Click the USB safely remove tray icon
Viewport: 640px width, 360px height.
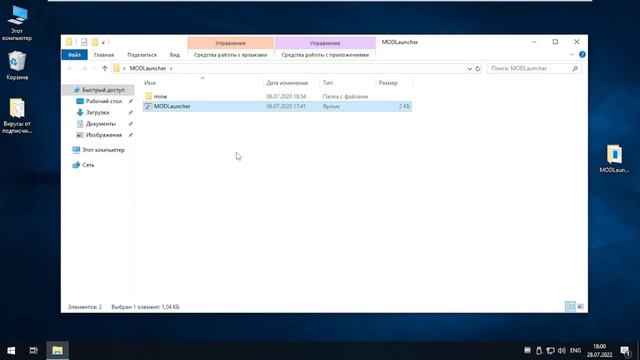[539, 351]
